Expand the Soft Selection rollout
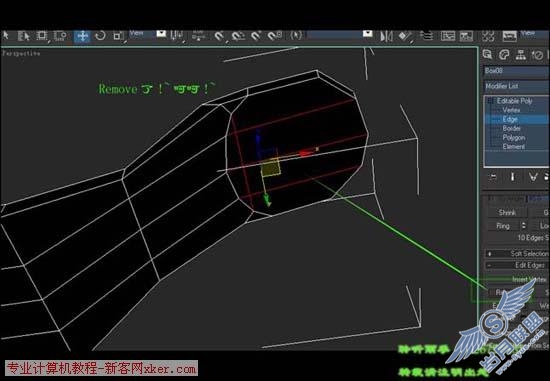The height and width of the screenshot is (381, 550). tap(516, 253)
